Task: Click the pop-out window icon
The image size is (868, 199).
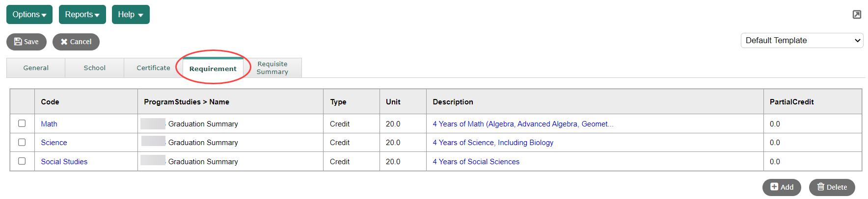Action: pyautogui.click(x=857, y=15)
